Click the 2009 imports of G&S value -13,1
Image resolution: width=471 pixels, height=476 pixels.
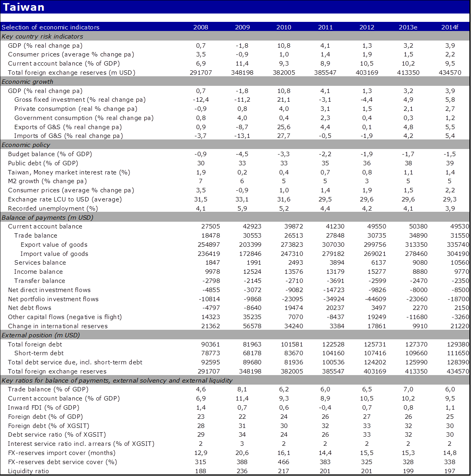242,136
